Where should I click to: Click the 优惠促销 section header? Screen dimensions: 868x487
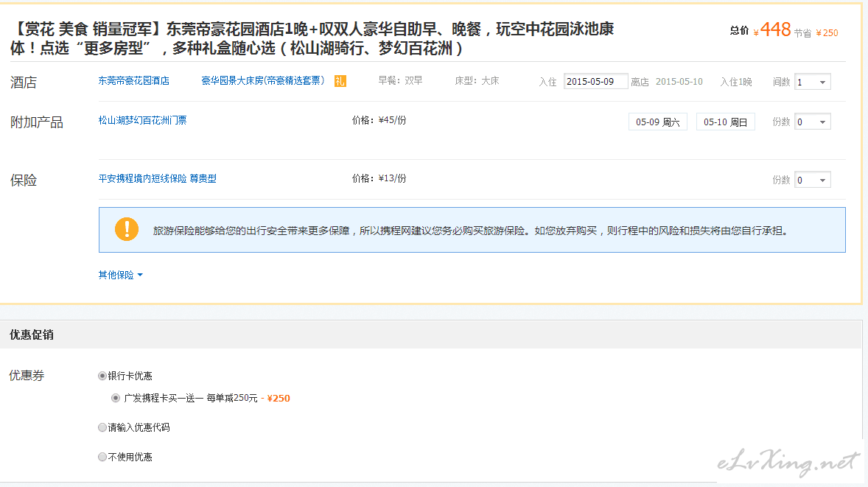(x=32, y=334)
